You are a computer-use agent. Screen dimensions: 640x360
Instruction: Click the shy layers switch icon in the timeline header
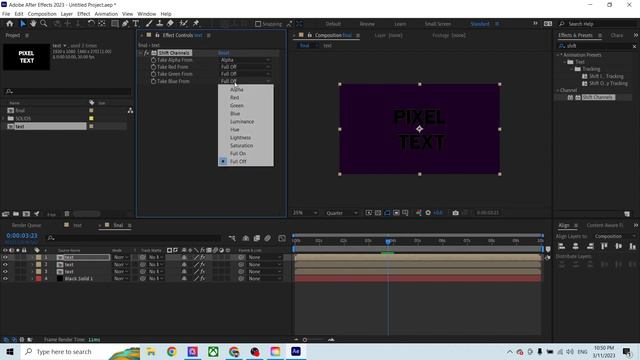[245, 238]
